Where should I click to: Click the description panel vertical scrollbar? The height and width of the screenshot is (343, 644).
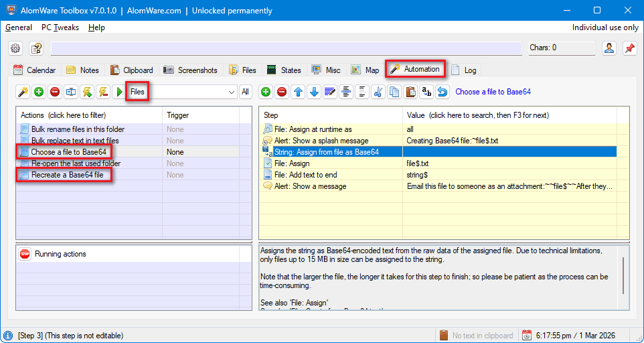pos(624,275)
